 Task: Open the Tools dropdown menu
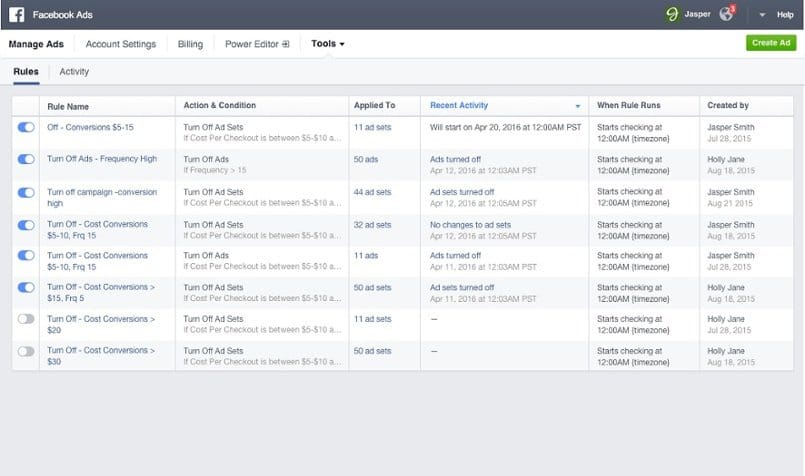point(327,44)
